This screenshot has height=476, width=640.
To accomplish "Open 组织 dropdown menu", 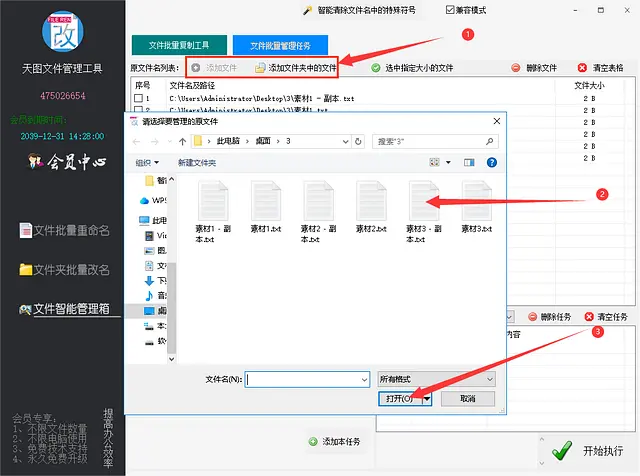I will coord(147,163).
